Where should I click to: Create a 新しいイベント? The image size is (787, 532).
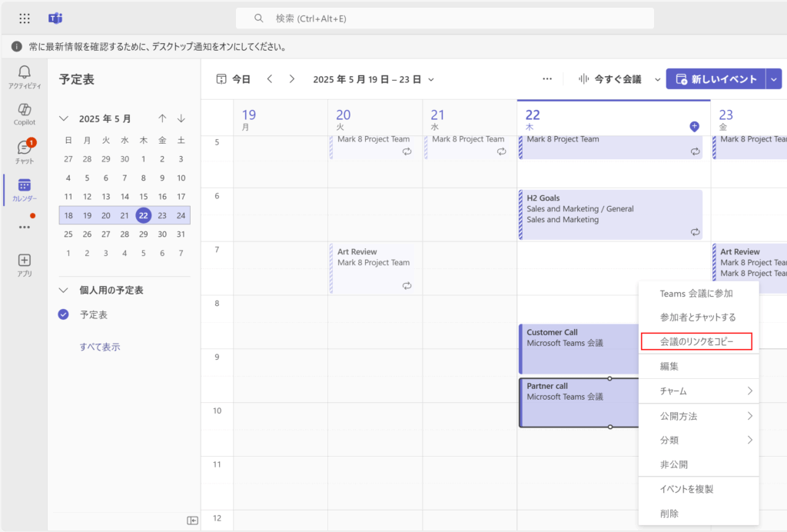click(x=716, y=79)
